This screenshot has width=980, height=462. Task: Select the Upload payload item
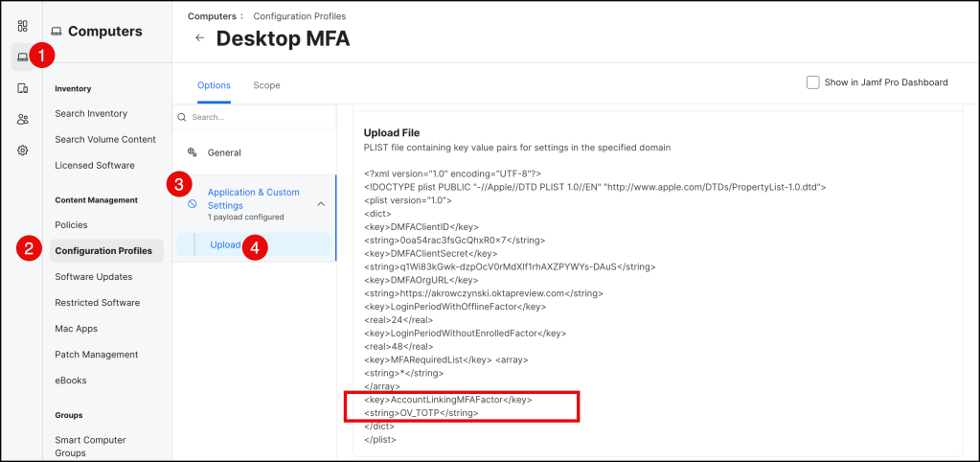225,245
